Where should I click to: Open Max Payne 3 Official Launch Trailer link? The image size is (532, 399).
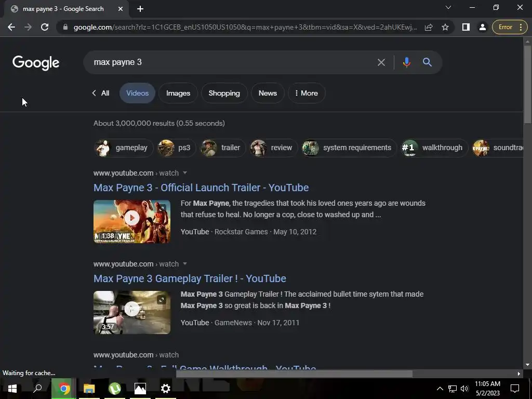point(201,188)
